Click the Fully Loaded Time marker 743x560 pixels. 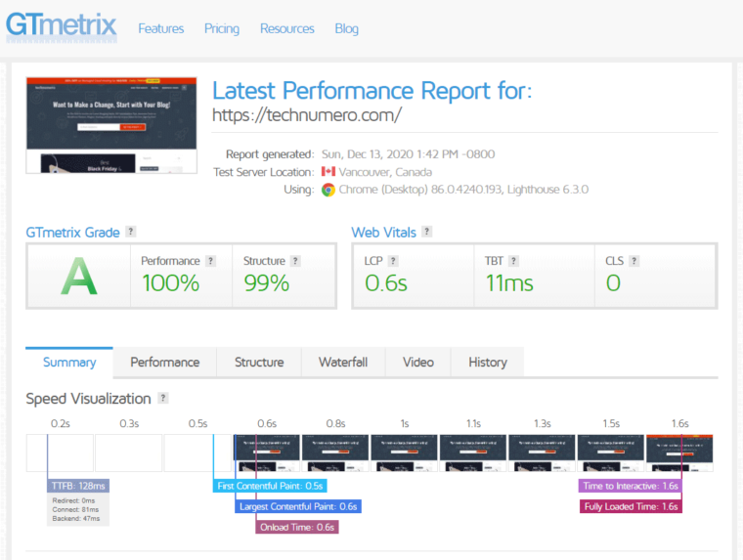631,506
